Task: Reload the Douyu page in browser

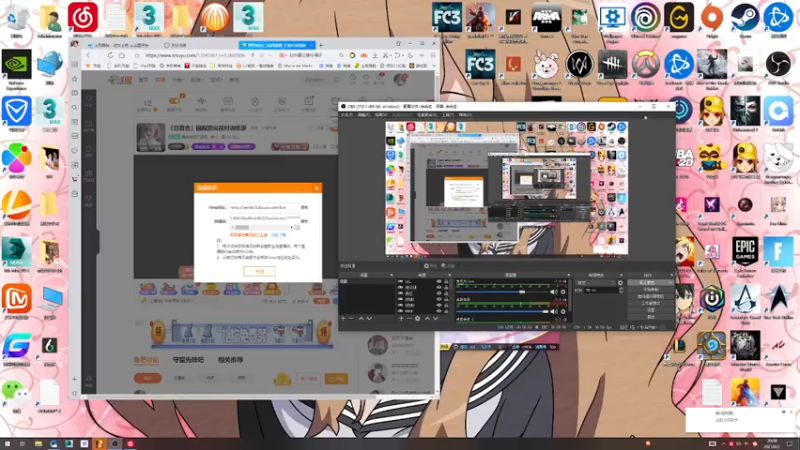Action: (110, 55)
